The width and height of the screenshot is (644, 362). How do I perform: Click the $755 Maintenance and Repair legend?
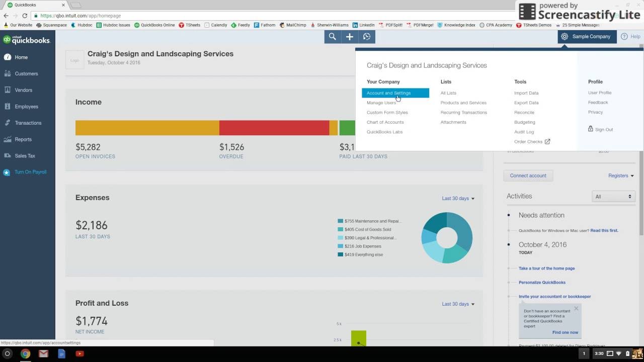[370, 221]
